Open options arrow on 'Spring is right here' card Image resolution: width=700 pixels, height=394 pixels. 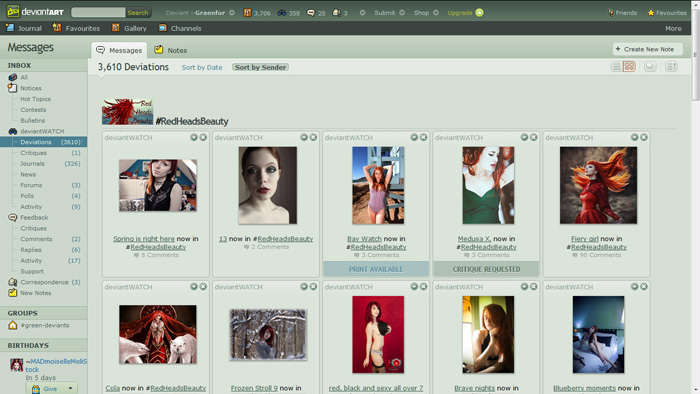[194, 137]
